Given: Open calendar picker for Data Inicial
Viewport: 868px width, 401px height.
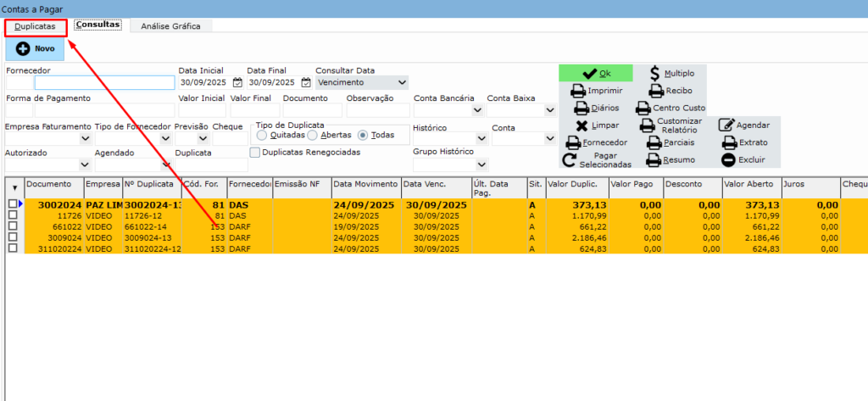Looking at the screenshot, I should pyautogui.click(x=237, y=83).
